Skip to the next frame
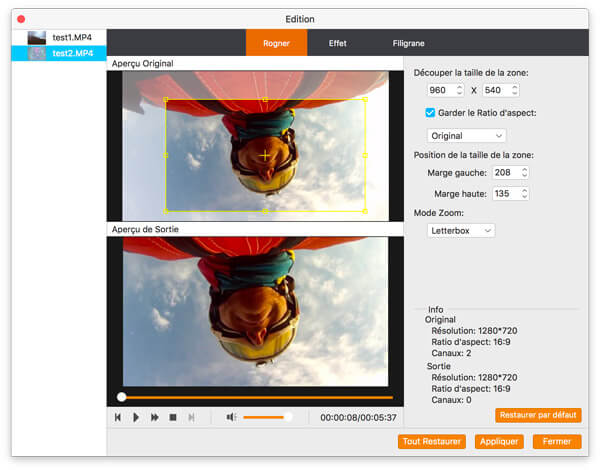This screenshot has height=470, width=600. pos(191,417)
